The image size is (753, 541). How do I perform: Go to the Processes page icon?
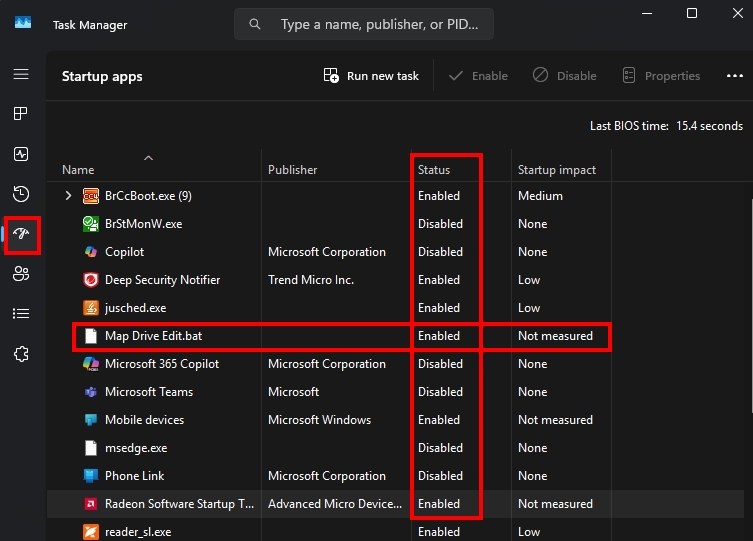[x=21, y=114]
